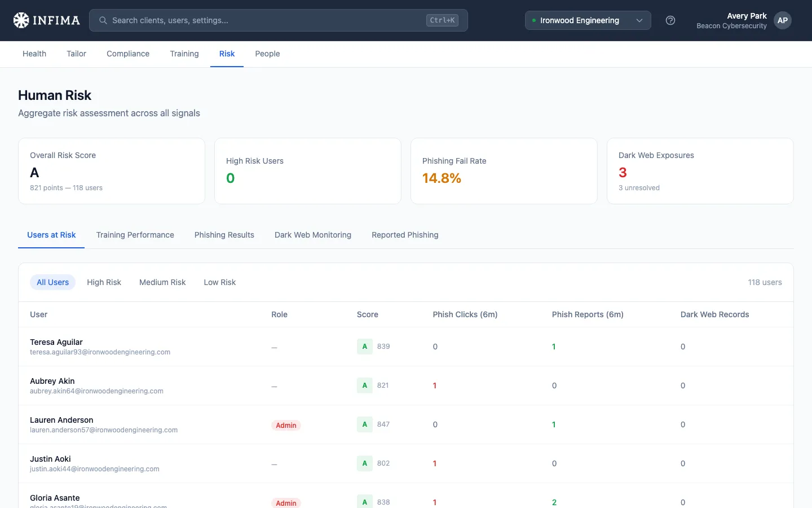Click Aubrey Akin's red phish clicks count
The image size is (812, 508).
[x=435, y=386]
